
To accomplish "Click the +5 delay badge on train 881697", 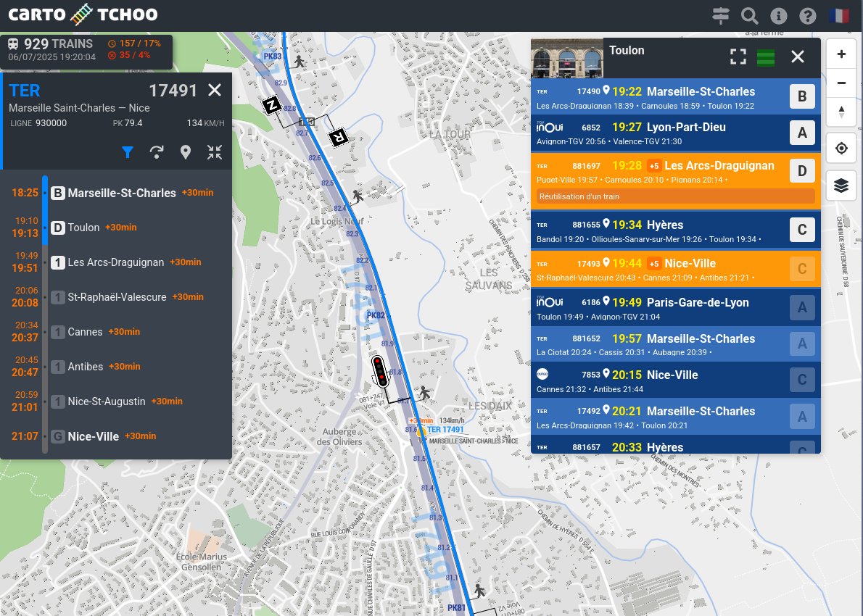I will click(x=654, y=166).
